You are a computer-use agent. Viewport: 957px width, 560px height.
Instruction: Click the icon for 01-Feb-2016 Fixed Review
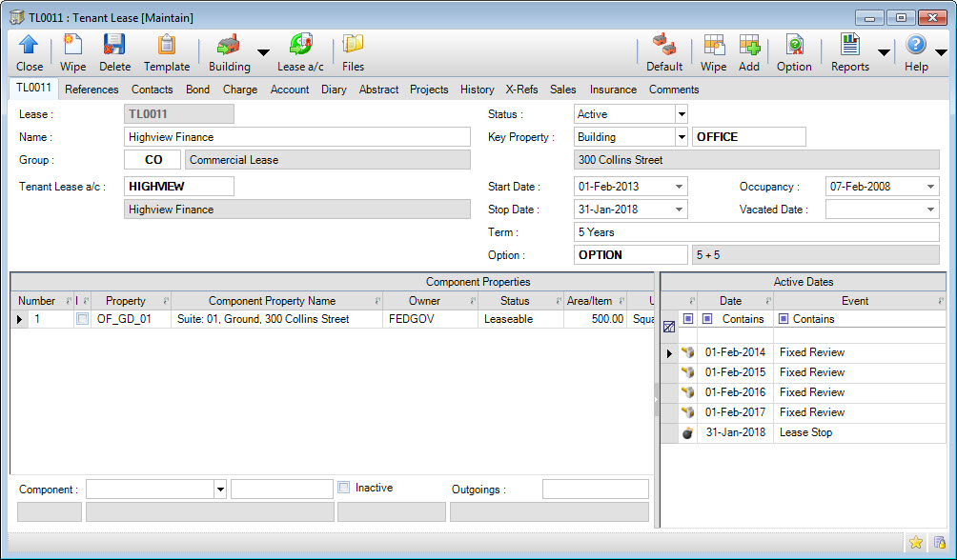tap(688, 392)
